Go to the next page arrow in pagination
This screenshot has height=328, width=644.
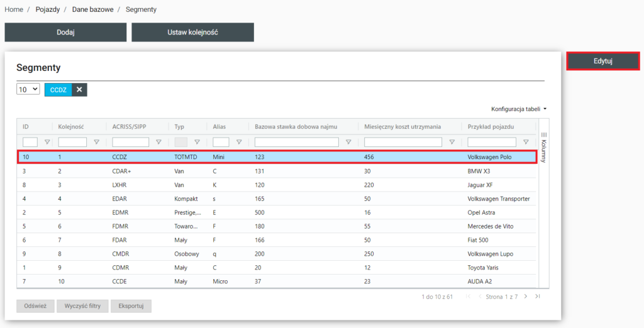pyautogui.click(x=526, y=297)
